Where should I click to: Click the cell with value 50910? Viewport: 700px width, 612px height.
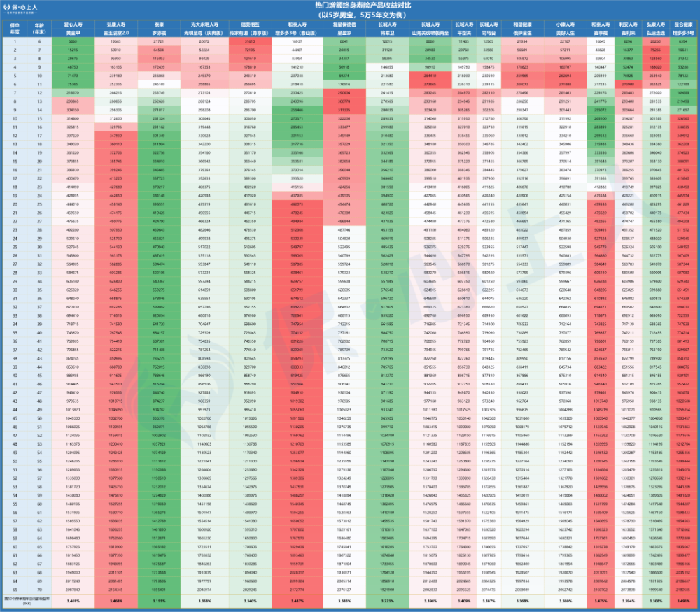116,50
